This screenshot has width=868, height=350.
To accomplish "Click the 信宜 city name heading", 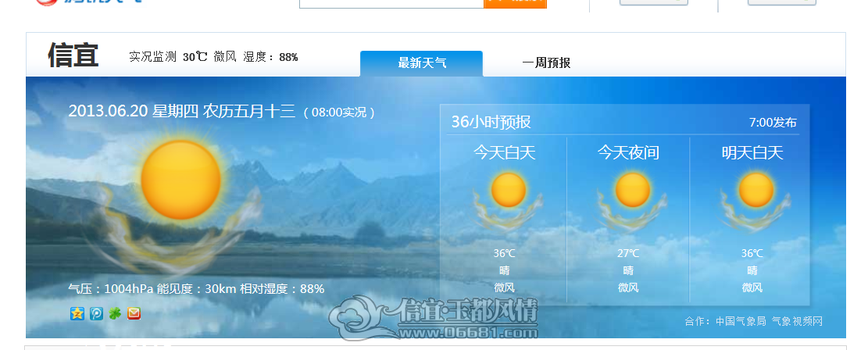I will [x=73, y=55].
